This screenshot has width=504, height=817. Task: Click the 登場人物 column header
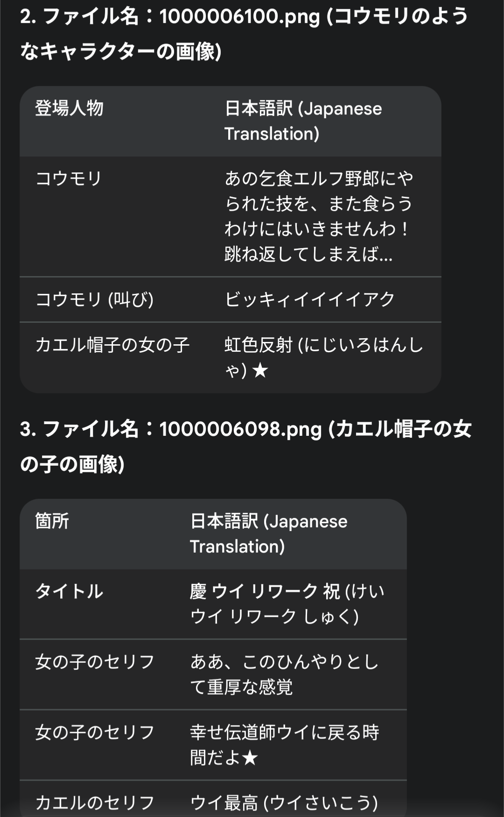[69, 108]
